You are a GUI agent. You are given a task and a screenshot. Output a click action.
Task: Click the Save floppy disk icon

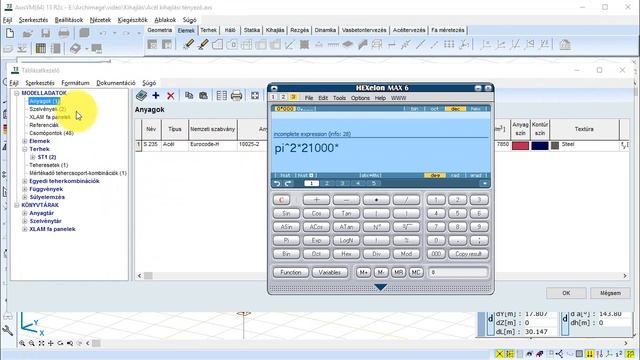(46, 33)
